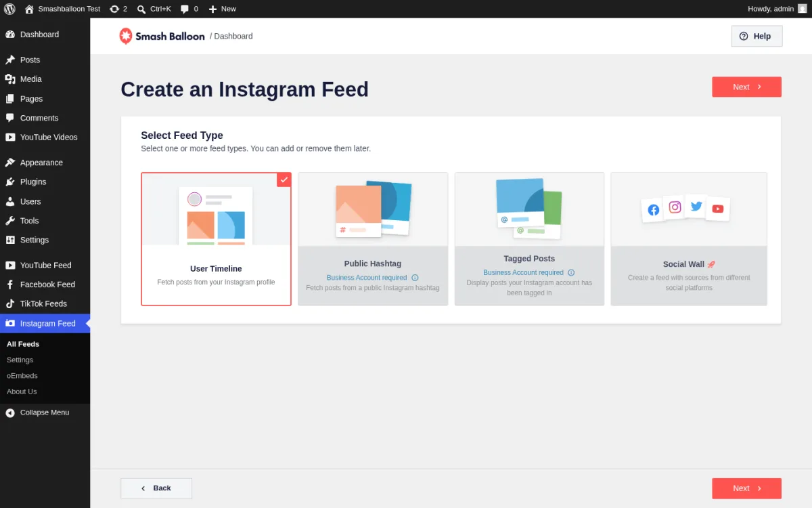Click the Dashboard gauge icon in sidebar
The height and width of the screenshot is (508, 812).
pos(10,35)
